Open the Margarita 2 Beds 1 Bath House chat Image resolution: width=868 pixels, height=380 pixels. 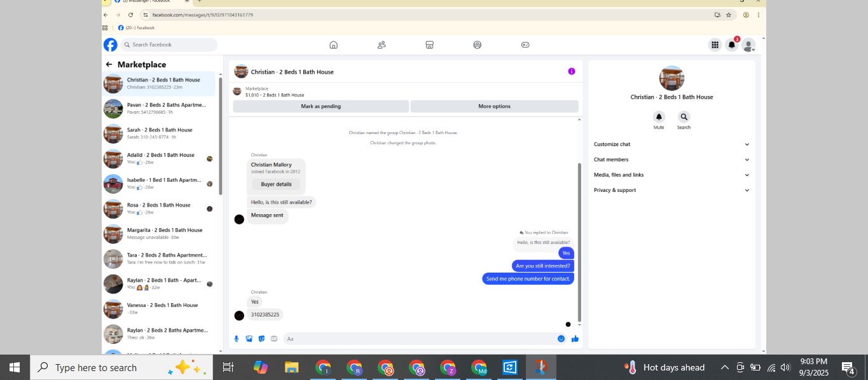[x=159, y=234]
